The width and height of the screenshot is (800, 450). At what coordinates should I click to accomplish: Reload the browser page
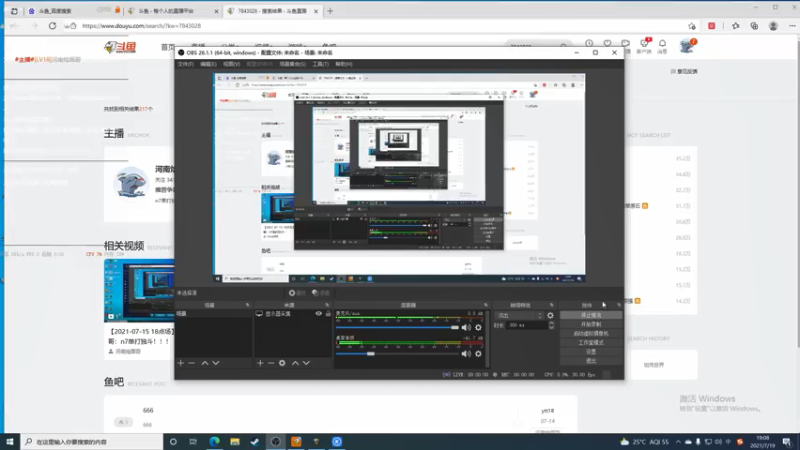coord(52,26)
